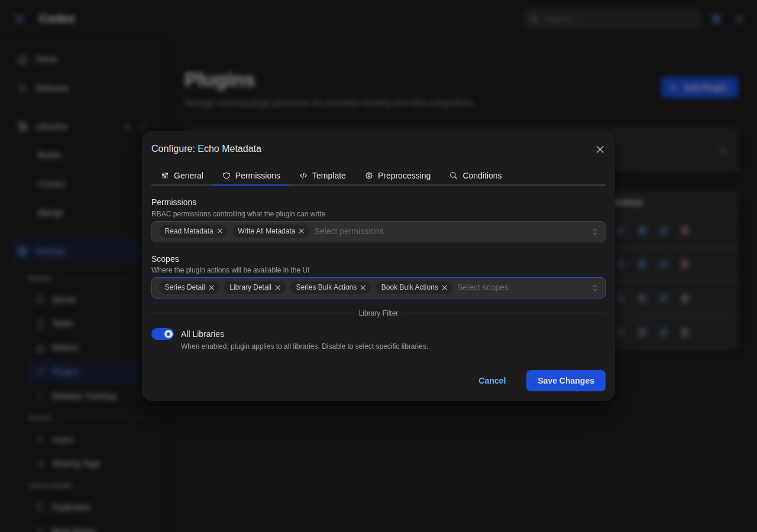Image resolution: width=757 pixels, height=532 pixels.
Task: Click the background search field
Action: coord(613,19)
